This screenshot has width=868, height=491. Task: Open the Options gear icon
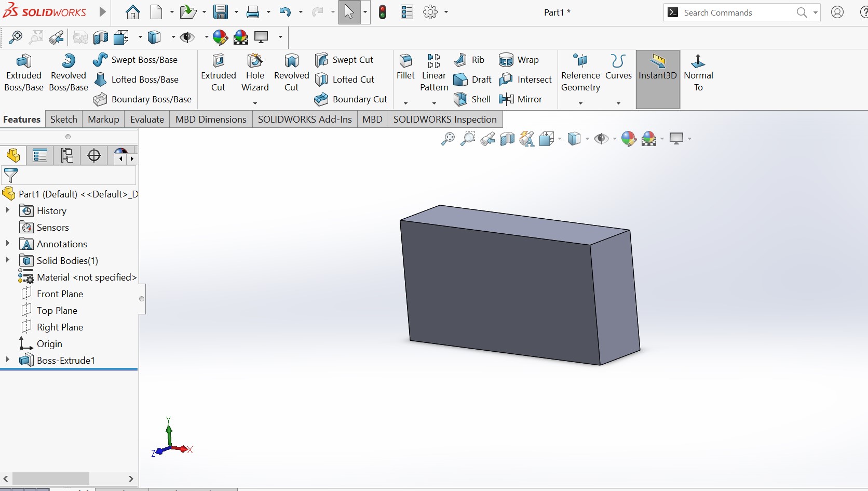[x=430, y=12]
